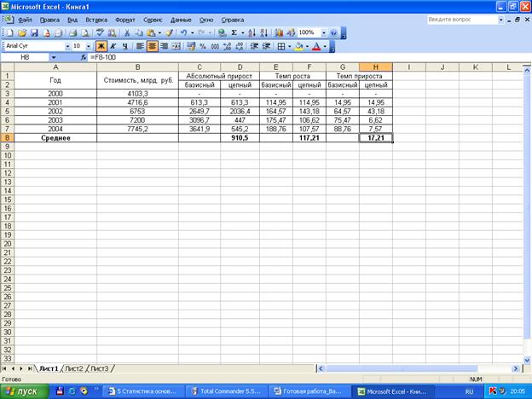This screenshot has width=532, height=399.
Task: Toggle Underline formatting button
Action: tap(125, 46)
